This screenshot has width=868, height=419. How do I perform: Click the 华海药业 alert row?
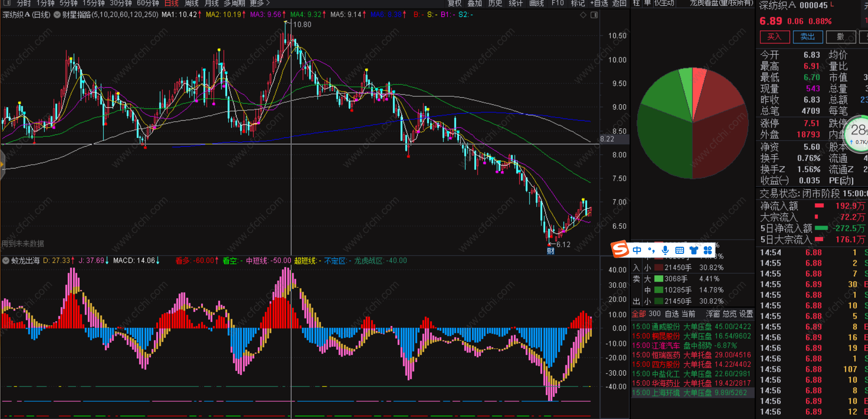(692, 383)
